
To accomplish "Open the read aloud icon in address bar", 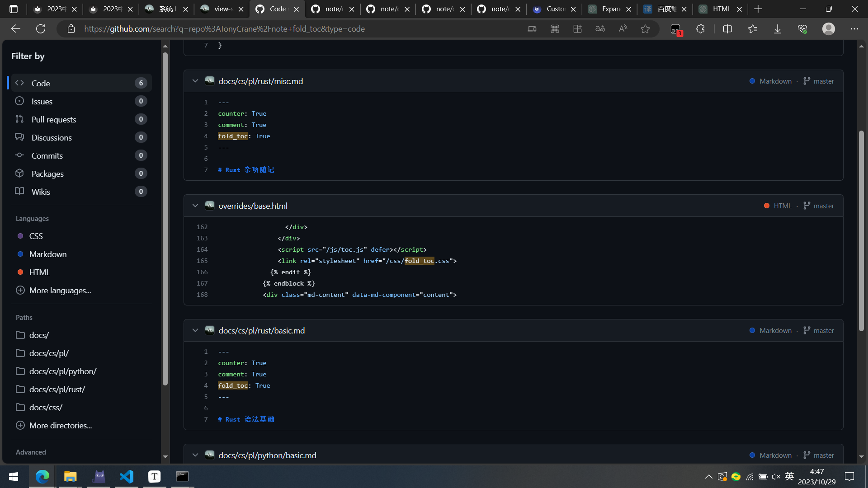I will point(623,29).
